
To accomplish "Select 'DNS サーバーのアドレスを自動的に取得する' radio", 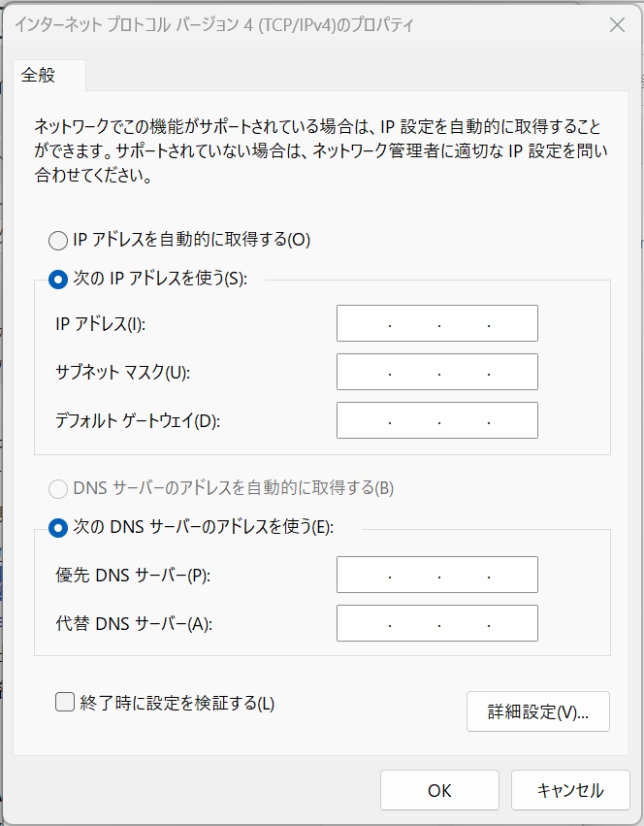I will (58, 487).
